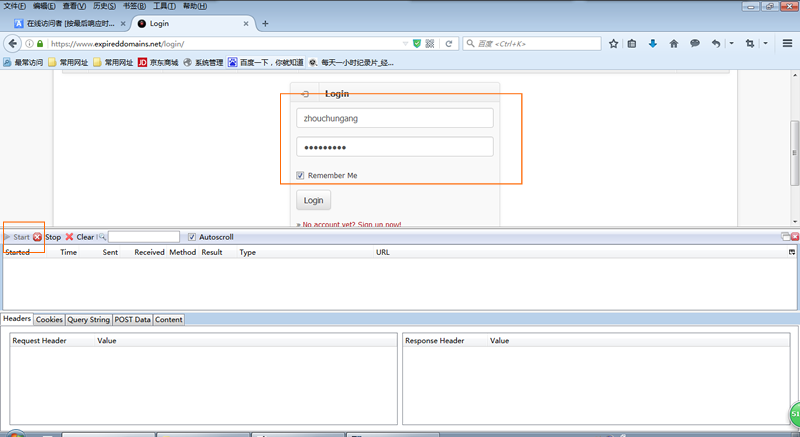Open the 'No account yet? Sign up' link

[352, 224]
